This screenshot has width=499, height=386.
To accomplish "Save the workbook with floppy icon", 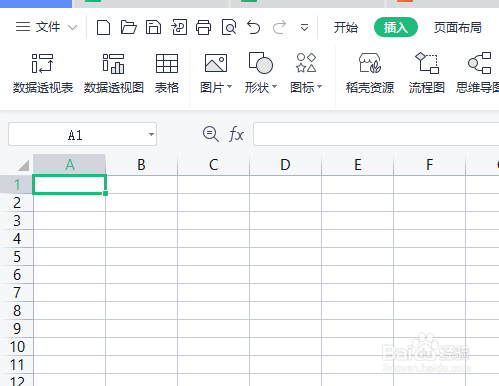I will [x=153, y=27].
